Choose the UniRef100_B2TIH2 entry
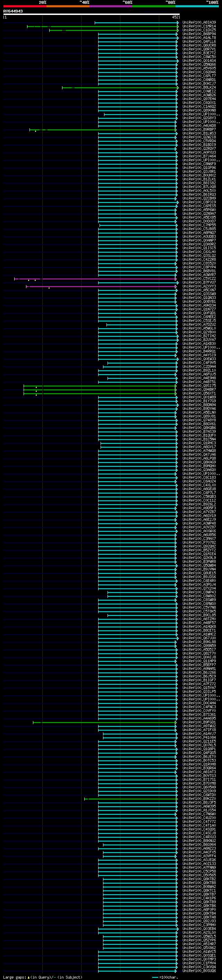The image size is (222, 980). tap(199, 336)
